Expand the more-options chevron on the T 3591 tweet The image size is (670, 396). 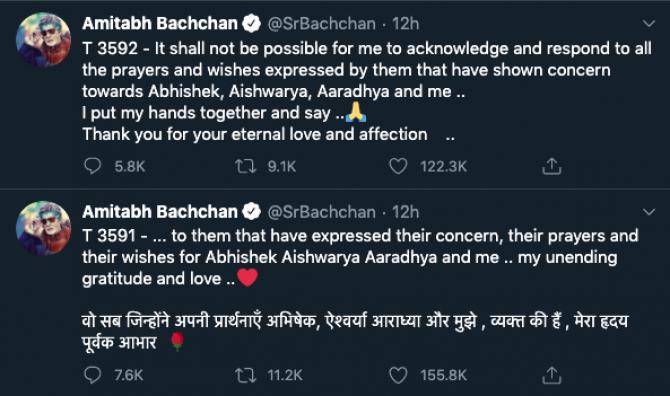click(649, 211)
